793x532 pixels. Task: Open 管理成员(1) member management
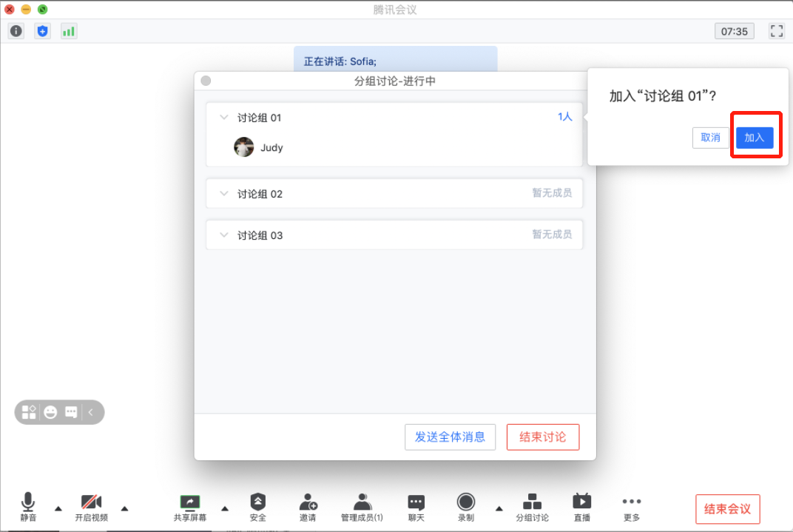click(x=362, y=508)
